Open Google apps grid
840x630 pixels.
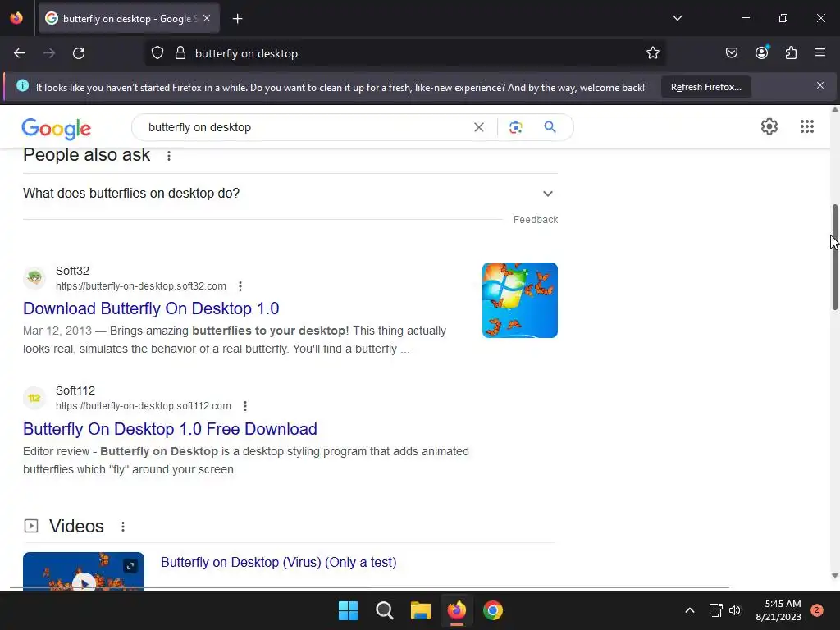pos(807,126)
